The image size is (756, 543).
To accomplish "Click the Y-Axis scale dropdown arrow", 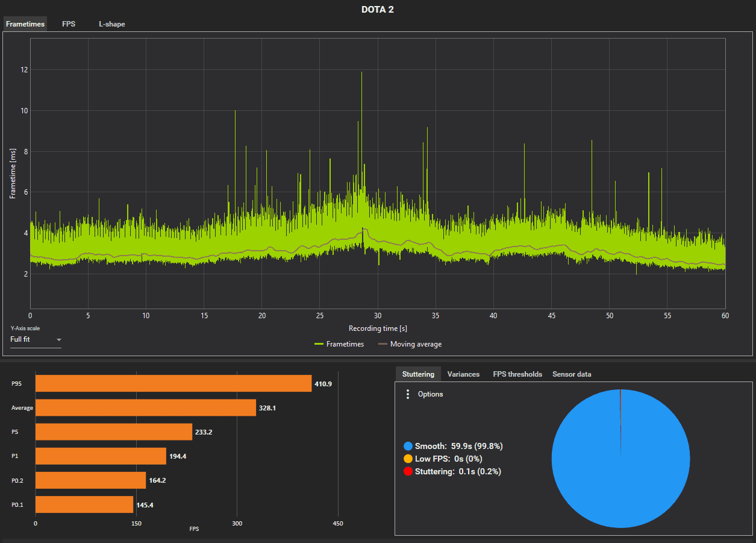I will point(58,340).
